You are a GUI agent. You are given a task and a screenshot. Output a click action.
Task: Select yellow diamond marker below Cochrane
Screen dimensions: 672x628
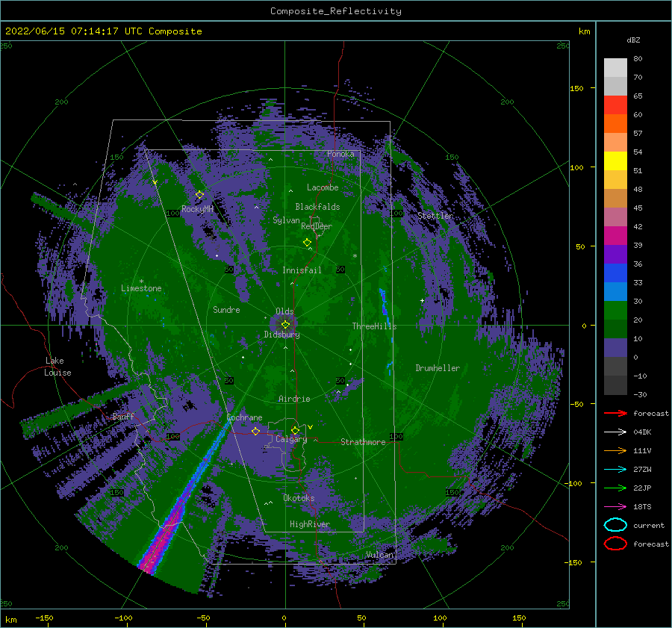256,431
